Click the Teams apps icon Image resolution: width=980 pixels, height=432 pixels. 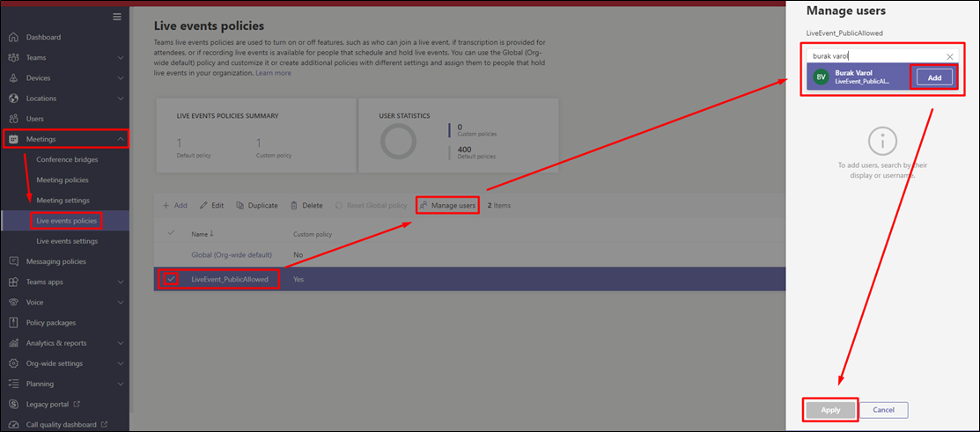point(14,282)
